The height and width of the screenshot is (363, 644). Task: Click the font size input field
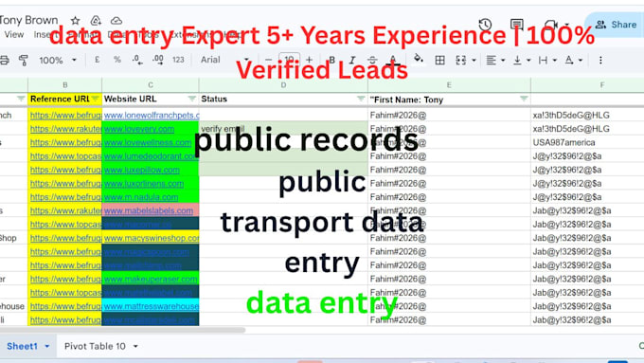click(289, 60)
